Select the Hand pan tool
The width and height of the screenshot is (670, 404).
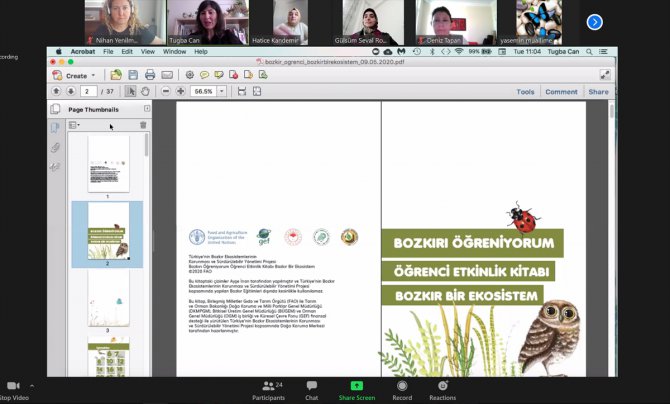coord(146,91)
